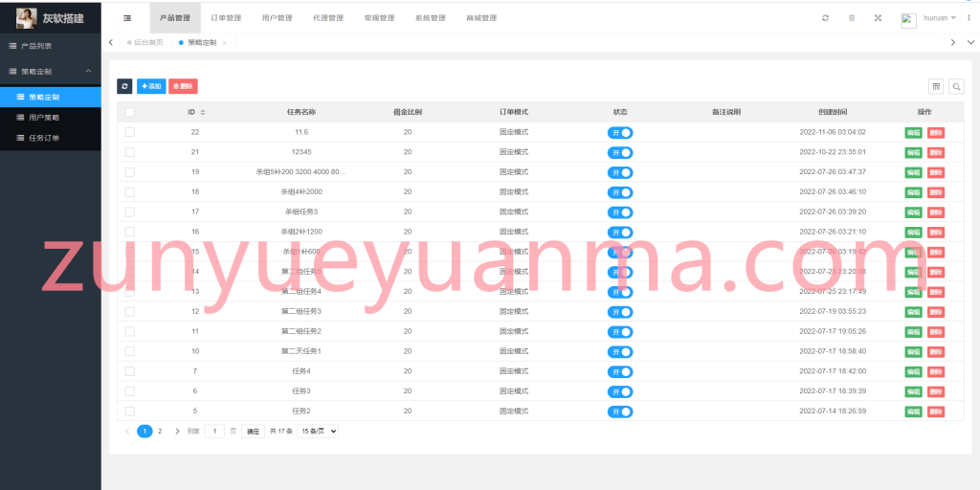Click current page 1 in pagination
This screenshot has height=490, width=980.
[x=145, y=432]
